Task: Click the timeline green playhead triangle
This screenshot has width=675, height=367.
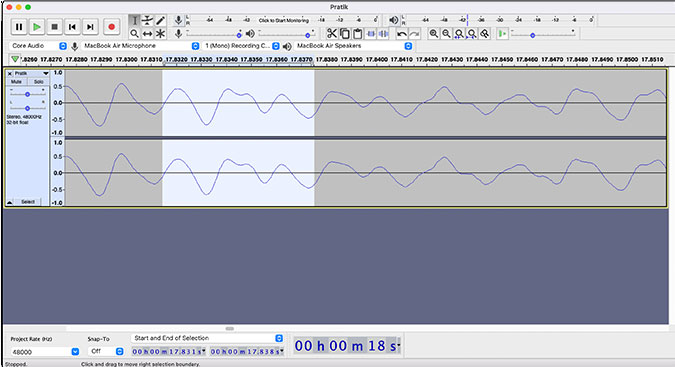Action: [x=15, y=59]
